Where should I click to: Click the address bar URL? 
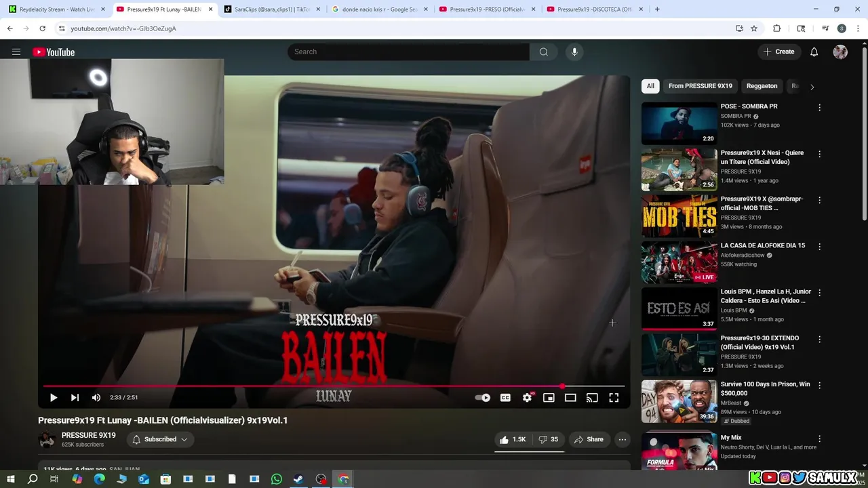(123, 28)
